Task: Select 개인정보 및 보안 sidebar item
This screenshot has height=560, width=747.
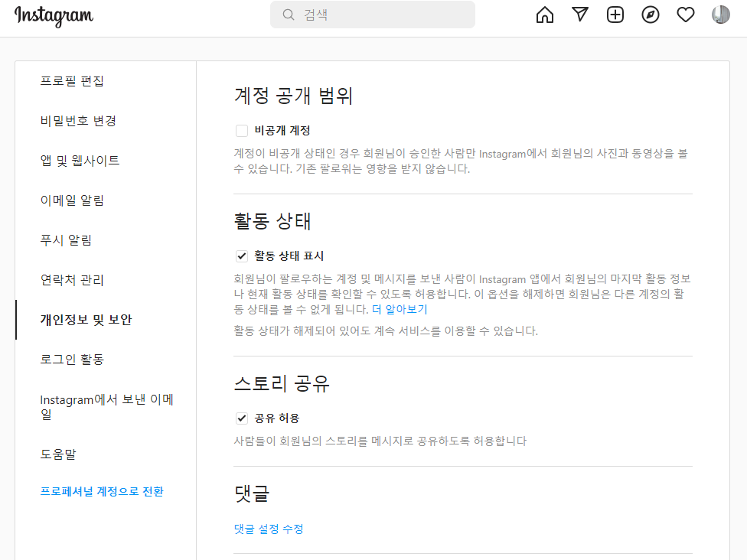Action: tap(86, 320)
